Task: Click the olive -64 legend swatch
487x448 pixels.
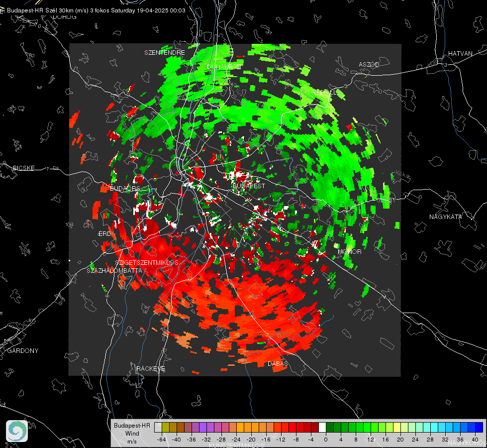Action: [166, 427]
